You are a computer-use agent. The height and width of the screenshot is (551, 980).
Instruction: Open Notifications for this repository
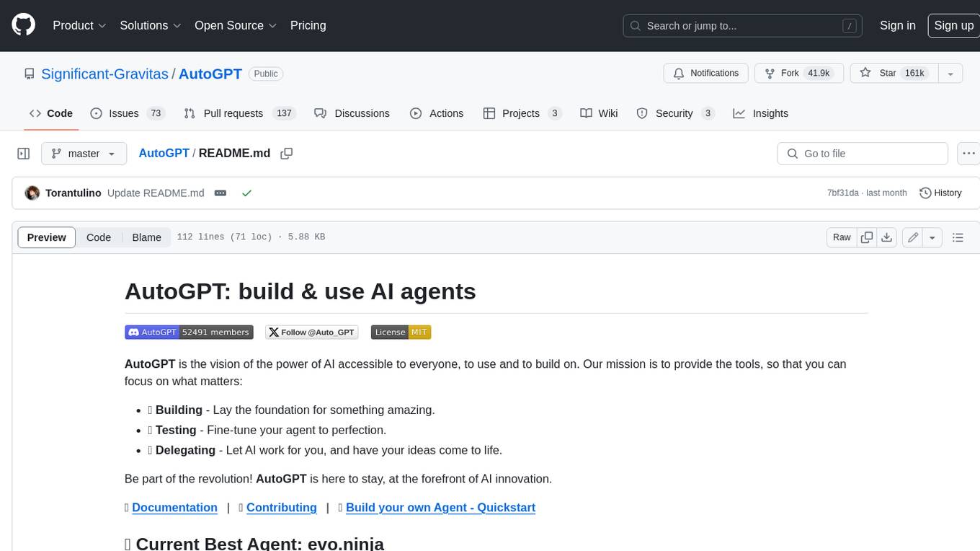(x=705, y=74)
